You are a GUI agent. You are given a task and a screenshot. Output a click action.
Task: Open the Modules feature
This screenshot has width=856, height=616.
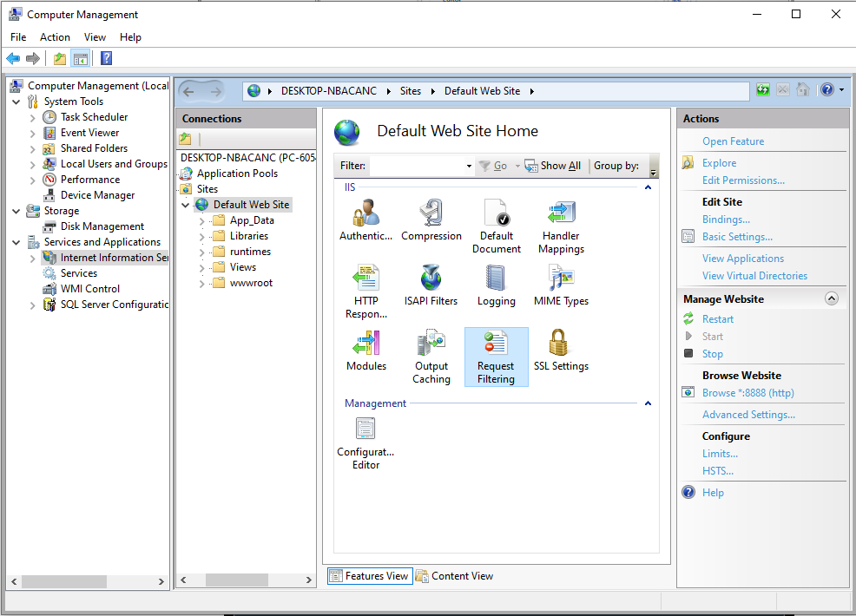365,350
